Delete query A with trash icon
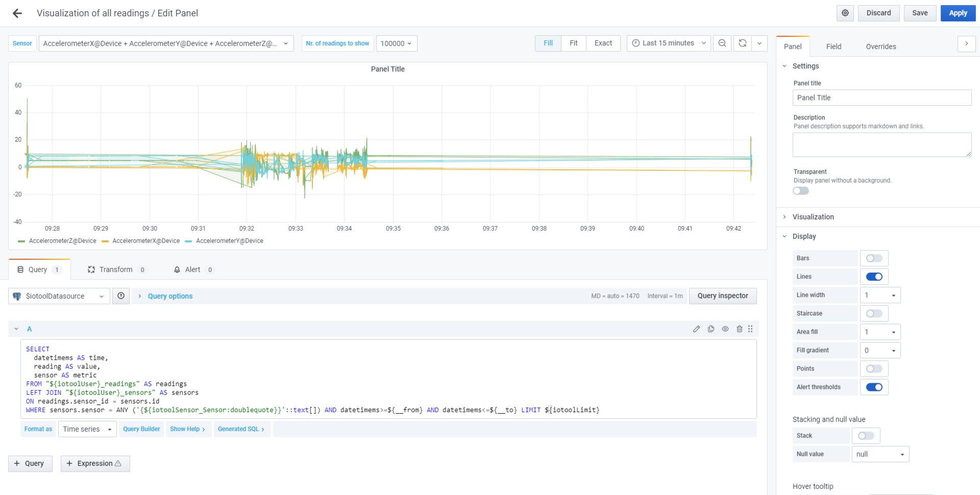980x495 pixels. pos(740,329)
